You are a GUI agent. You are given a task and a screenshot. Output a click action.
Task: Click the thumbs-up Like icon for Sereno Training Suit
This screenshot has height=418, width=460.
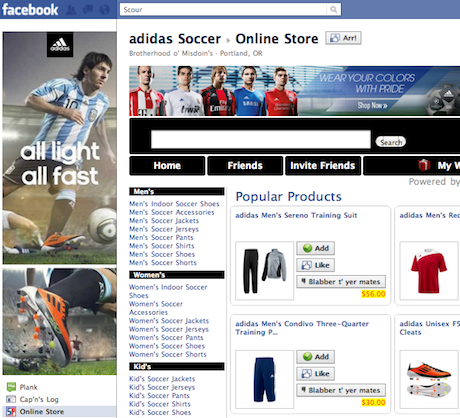[306, 265]
